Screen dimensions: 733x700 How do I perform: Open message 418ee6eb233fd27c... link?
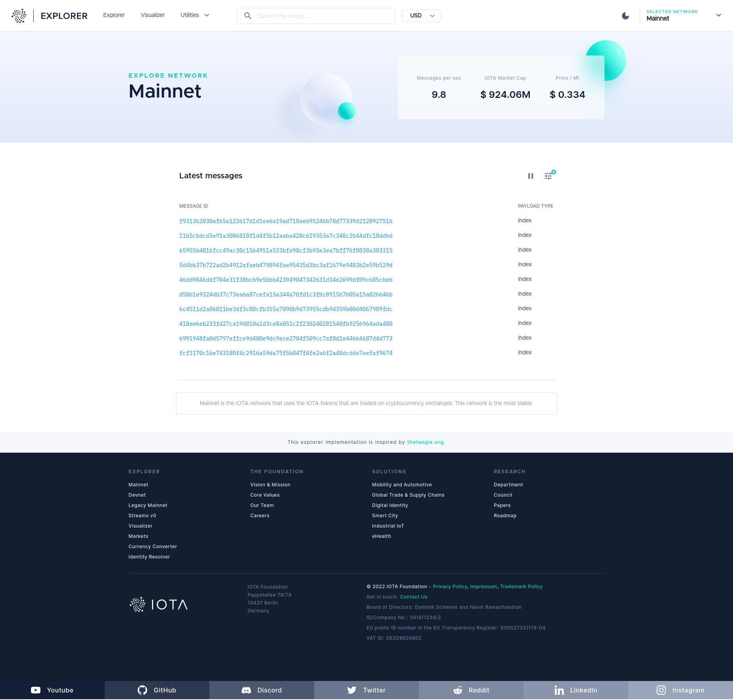(286, 324)
